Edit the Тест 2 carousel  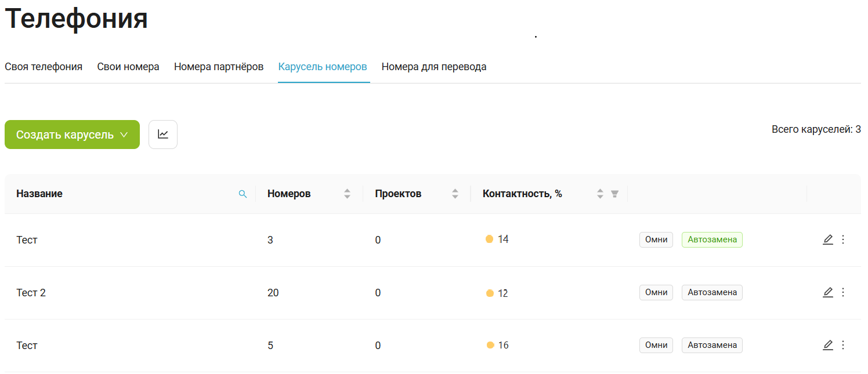click(828, 292)
